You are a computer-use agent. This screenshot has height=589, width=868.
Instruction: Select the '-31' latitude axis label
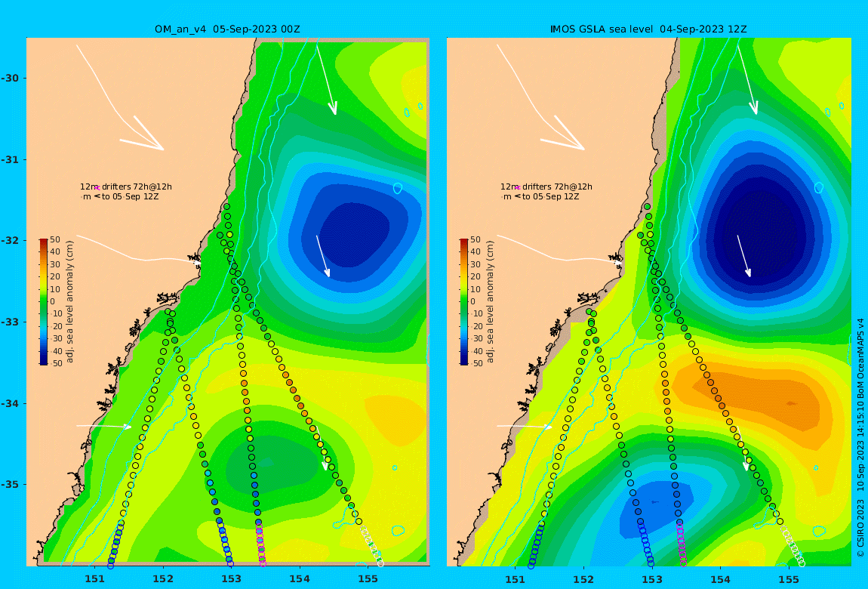(10, 160)
